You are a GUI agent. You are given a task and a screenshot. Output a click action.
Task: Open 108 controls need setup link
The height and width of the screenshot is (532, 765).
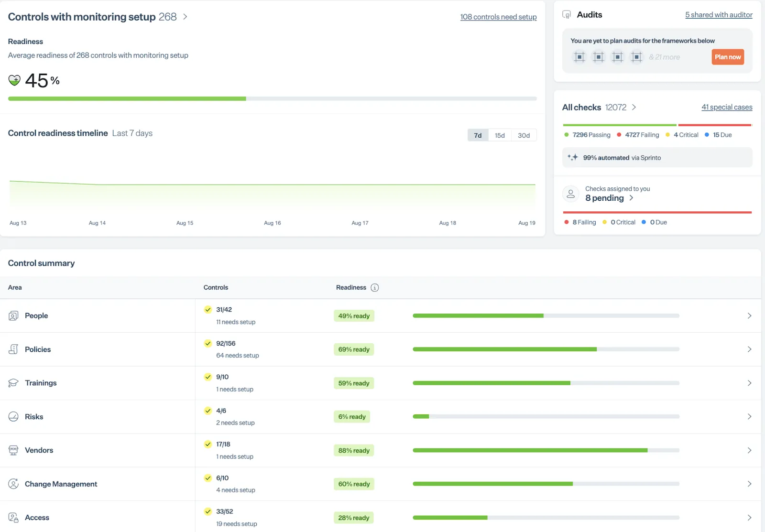click(498, 17)
